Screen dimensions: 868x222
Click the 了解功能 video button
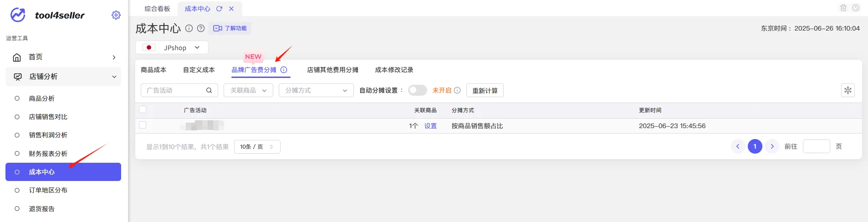(x=230, y=28)
